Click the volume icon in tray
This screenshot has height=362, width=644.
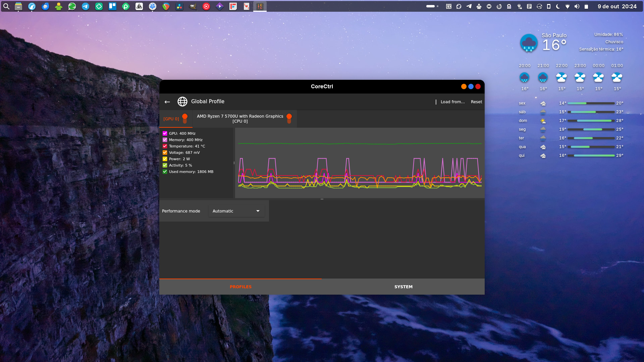[x=577, y=6]
